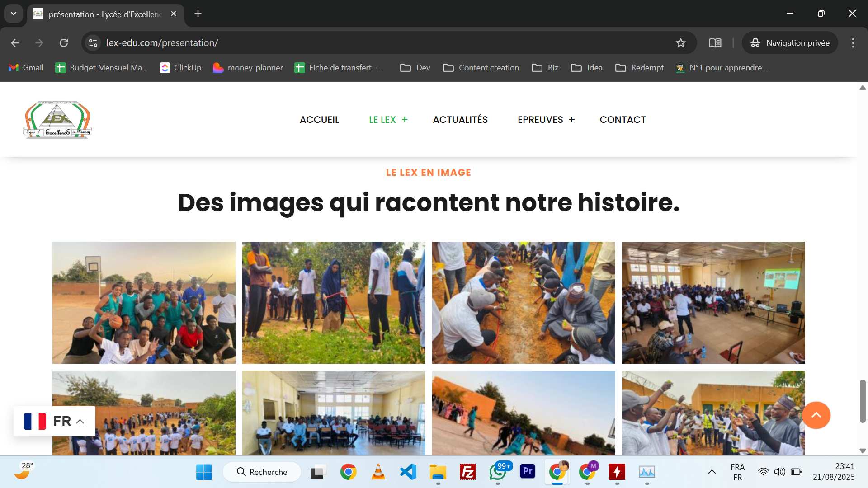
Task: Navigate to ACCUEIL page
Action: point(319,120)
